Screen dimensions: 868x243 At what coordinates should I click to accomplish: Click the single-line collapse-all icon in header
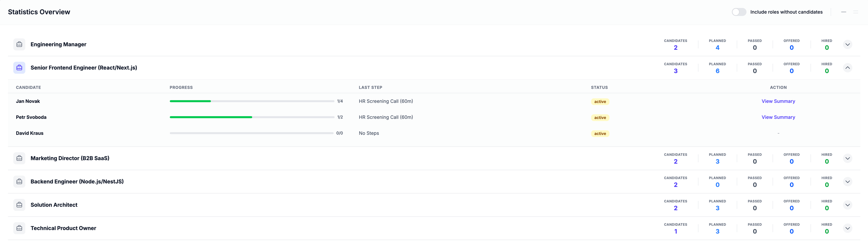click(x=843, y=12)
